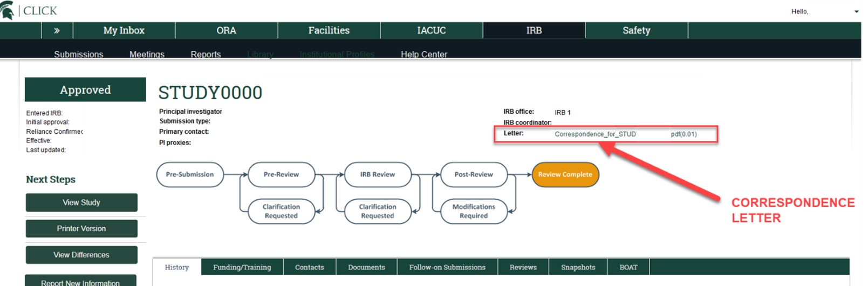Open the Documents tab
Screen dimensions: 868x286
click(x=366, y=267)
